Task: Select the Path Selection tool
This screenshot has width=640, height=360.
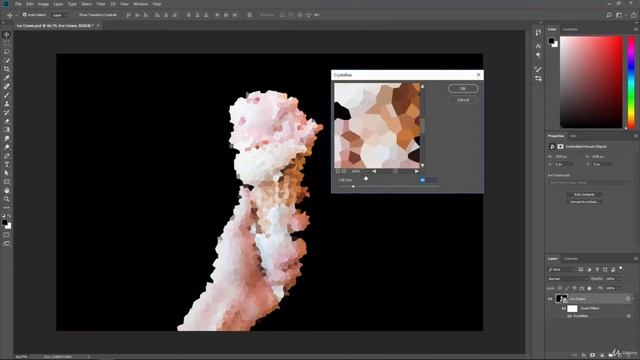Action: click(x=7, y=173)
